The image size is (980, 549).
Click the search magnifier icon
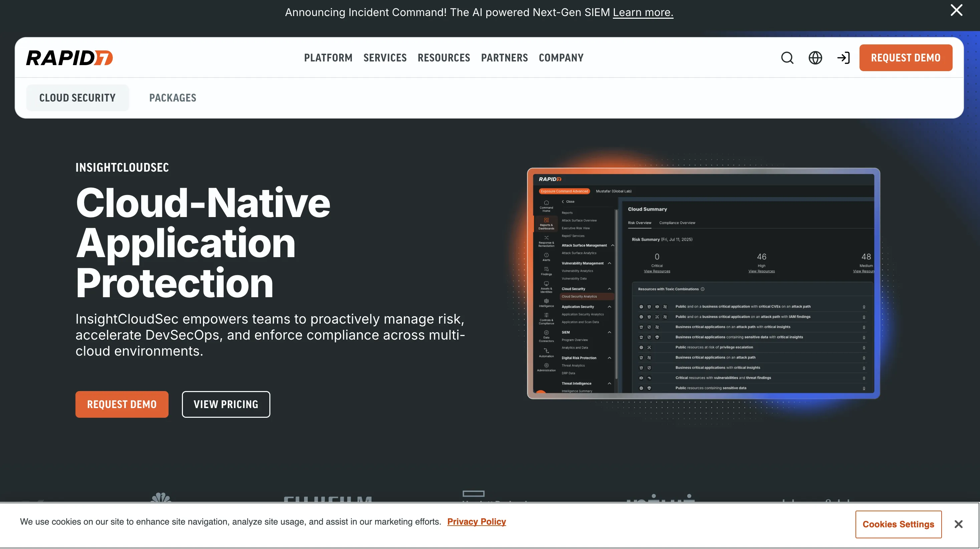click(787, 58)
